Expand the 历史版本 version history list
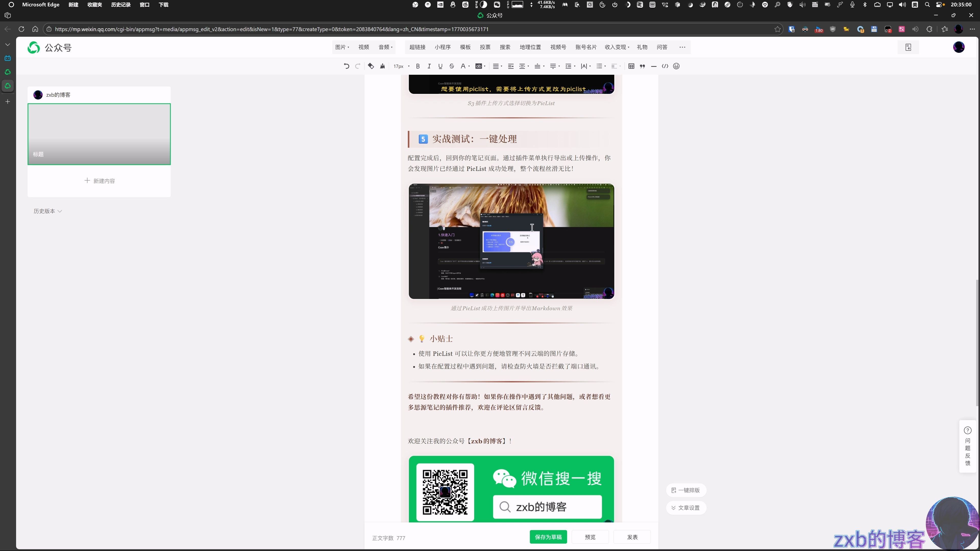The width and height of the screenshot is (980, 551). (47, 211)
